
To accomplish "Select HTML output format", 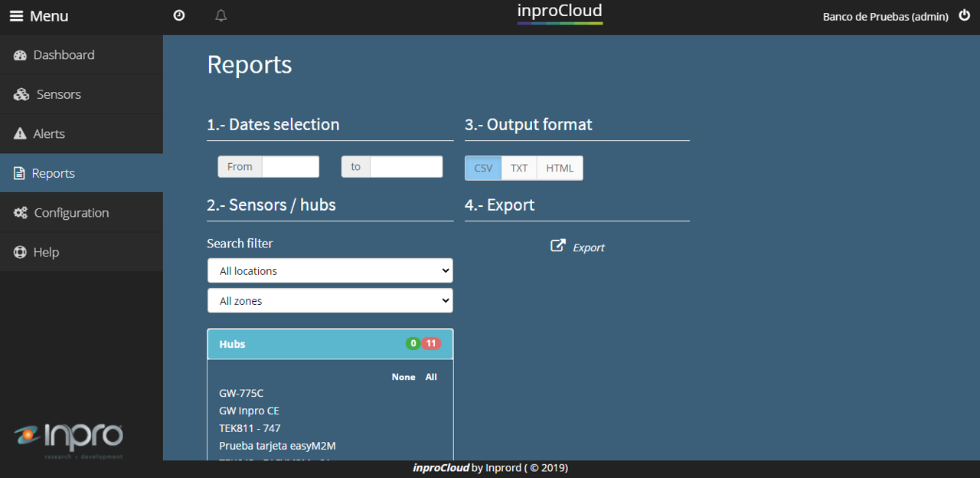I will (x=560, y=169).
